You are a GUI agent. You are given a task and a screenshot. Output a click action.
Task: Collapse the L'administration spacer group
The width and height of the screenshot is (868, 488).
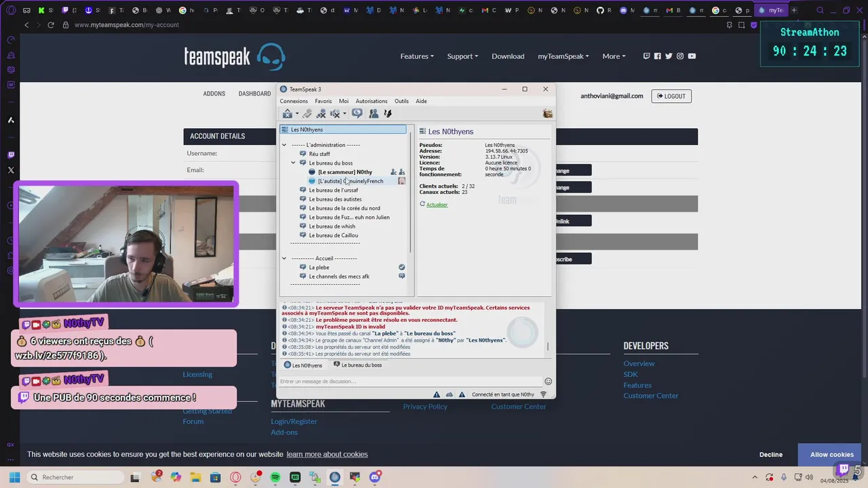(284, 144)
